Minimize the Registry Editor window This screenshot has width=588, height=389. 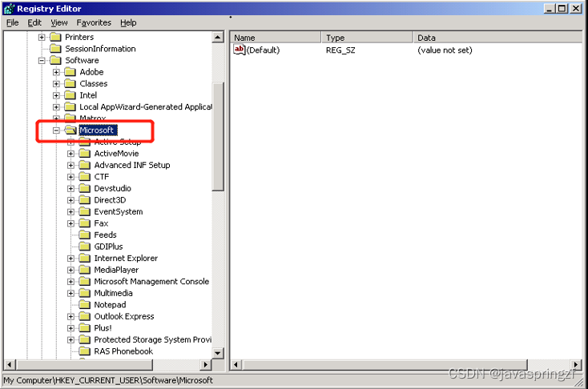coord(550,8)
